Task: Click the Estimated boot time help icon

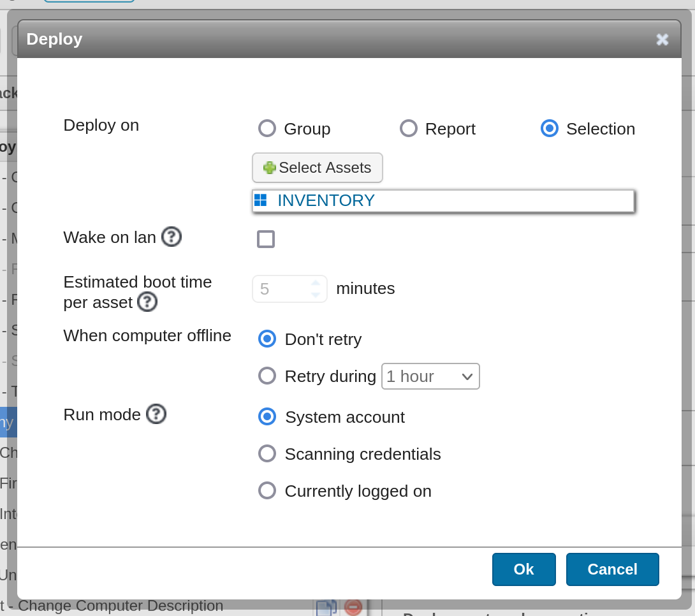Action: point(147,302)
